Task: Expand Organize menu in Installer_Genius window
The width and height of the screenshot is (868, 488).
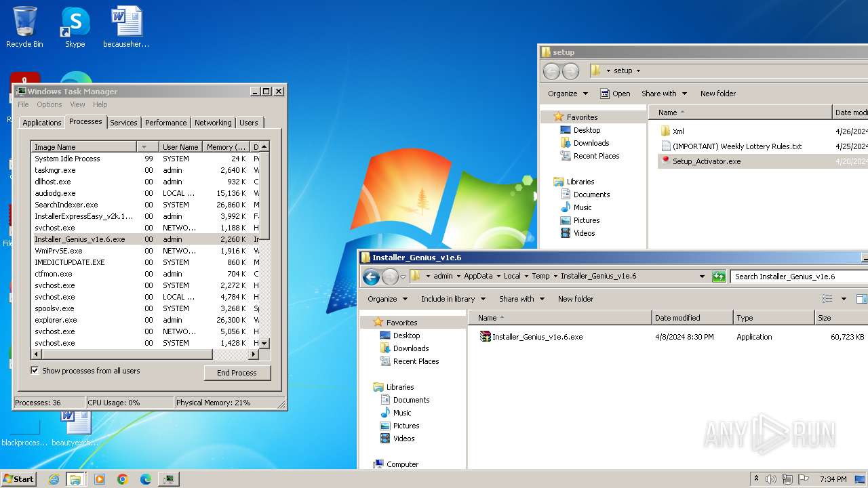Action: pos(388,299)
